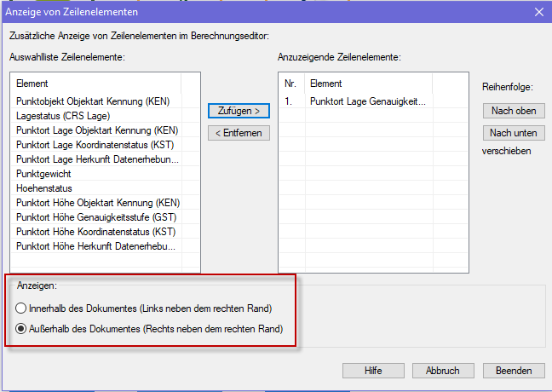Image resolution: width=552 pixels, height=392 pixels.
Task: Click the 'Nr.' column header in right list
Action: (x=292, y=84)
